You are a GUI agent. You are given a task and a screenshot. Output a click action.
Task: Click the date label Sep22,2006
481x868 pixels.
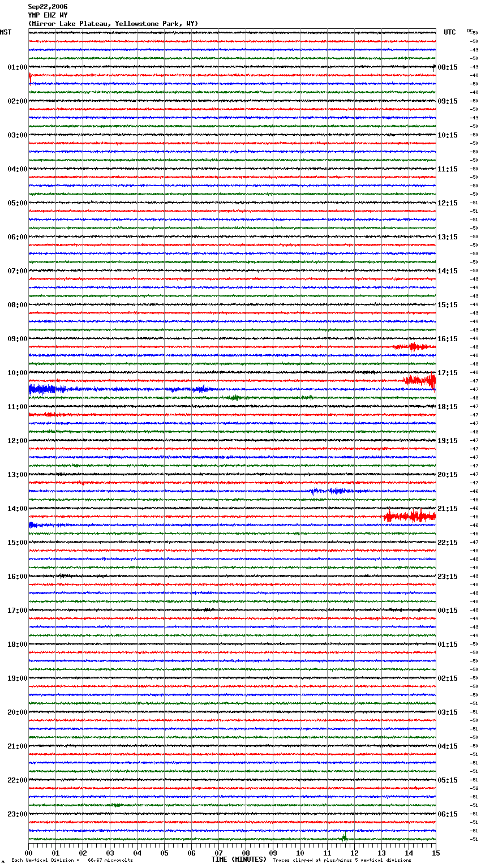click(x=48, y=7)
